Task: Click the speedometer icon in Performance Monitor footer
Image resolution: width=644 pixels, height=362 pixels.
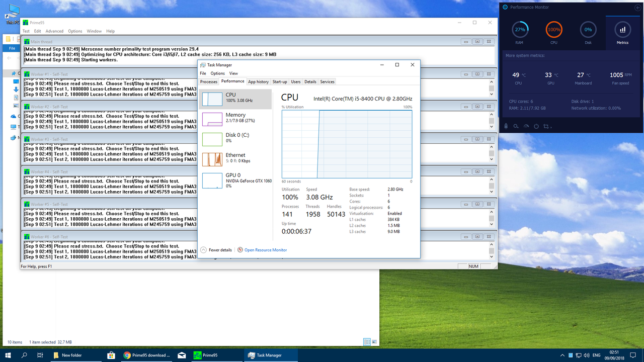Action: 526,126
